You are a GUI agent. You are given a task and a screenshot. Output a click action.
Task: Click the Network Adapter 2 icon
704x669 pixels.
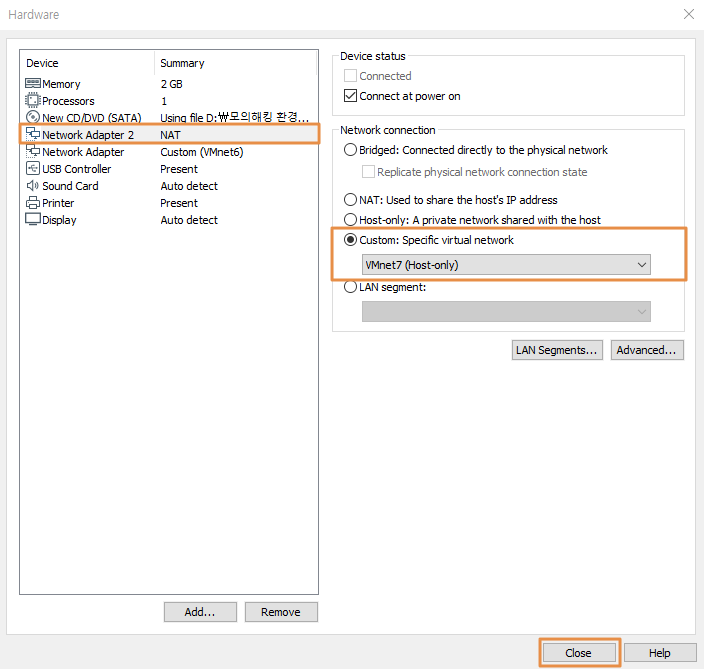[x=33, y=134]
